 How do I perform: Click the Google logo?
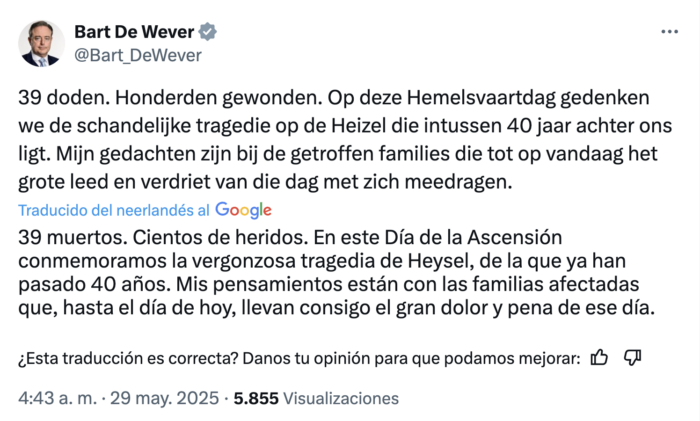pos(243,209)
